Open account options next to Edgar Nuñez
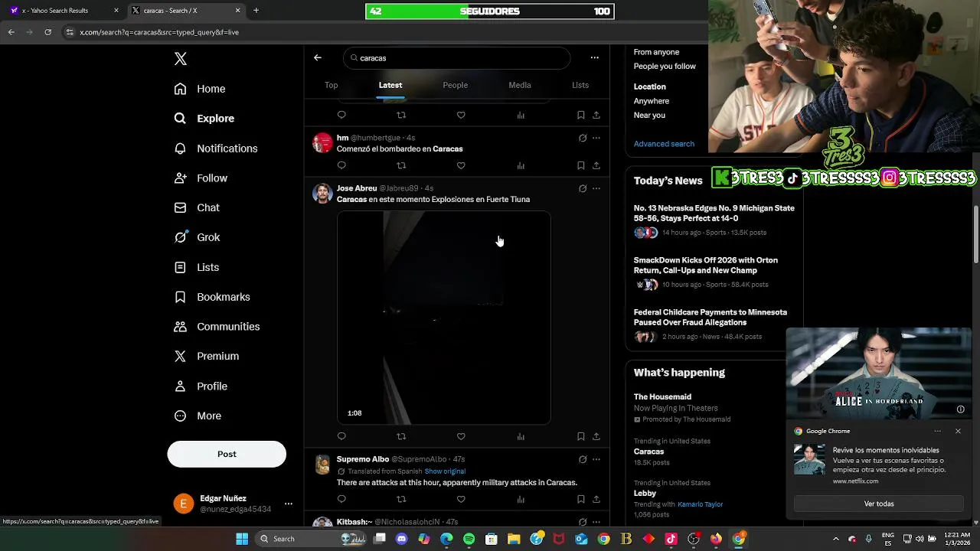Viewport: 980px width, 551px height. [x=288, y=504]
